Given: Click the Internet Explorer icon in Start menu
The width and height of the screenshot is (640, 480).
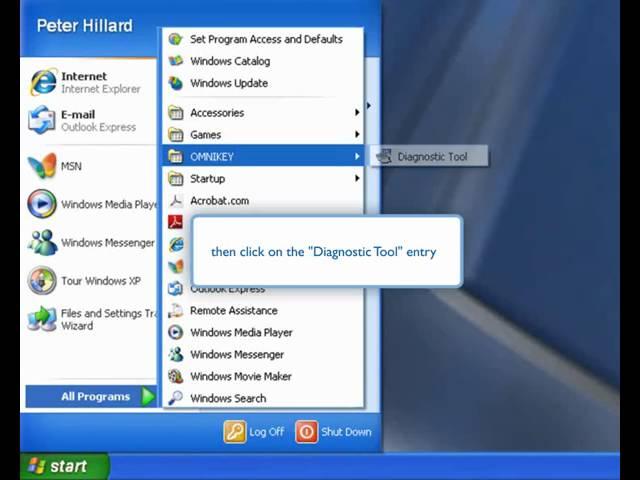Looking at the screenshot, I should (x=43, y=82).
